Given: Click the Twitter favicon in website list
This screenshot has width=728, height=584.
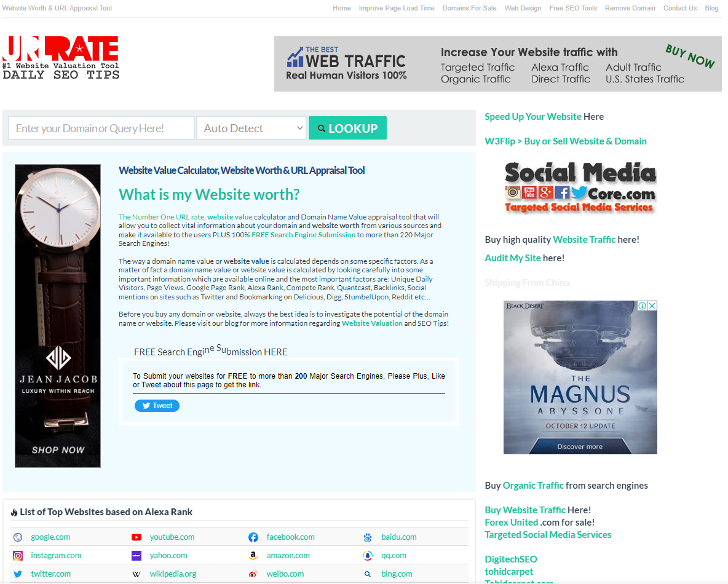Looking at the screenshot, I should [x=18, y=574].
